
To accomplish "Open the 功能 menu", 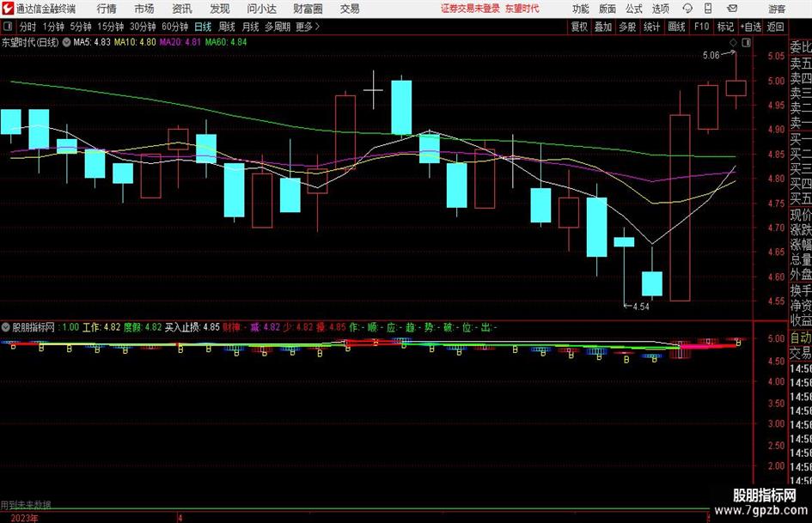I will point(581,9).
